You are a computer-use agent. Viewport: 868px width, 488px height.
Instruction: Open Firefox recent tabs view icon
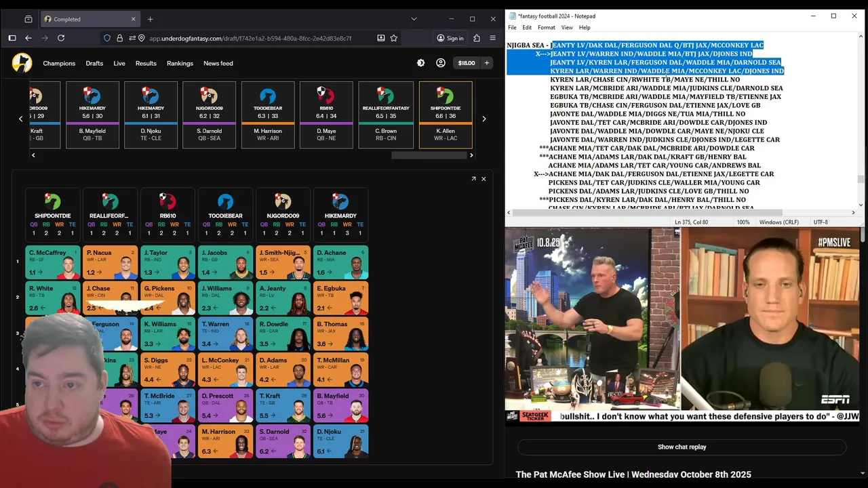pyautogui.click(x=28, y=19)
